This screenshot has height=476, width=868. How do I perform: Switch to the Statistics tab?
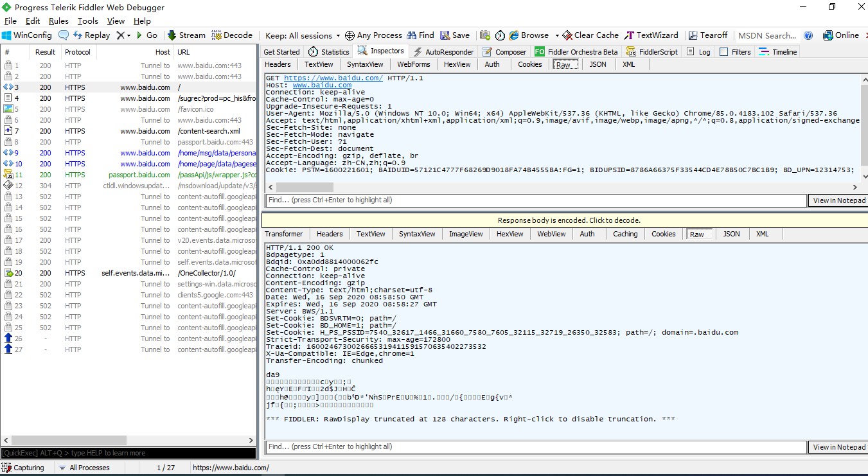[328, 52]
